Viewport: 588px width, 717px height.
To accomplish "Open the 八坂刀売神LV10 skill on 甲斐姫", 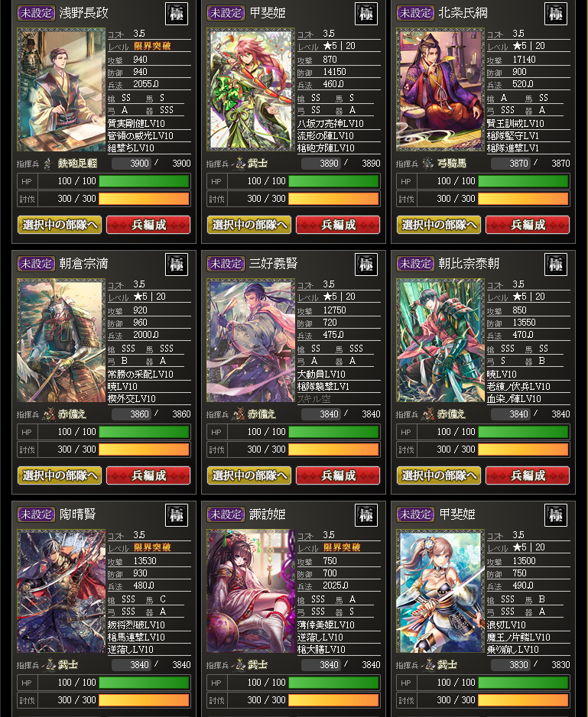I will (x=330, y=124).
